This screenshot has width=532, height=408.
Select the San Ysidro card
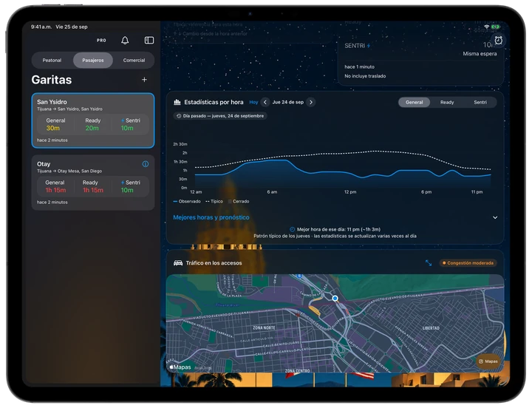[x=93, y=120]
